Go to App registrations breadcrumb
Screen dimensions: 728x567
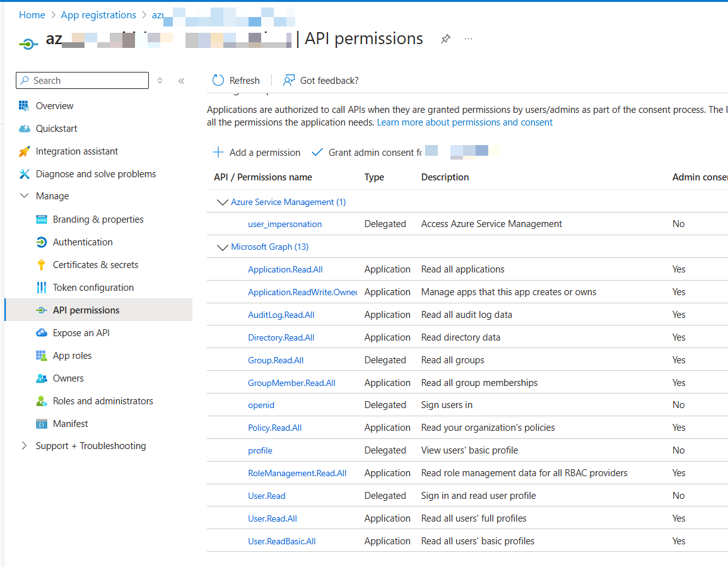click(x=98, y=15)
